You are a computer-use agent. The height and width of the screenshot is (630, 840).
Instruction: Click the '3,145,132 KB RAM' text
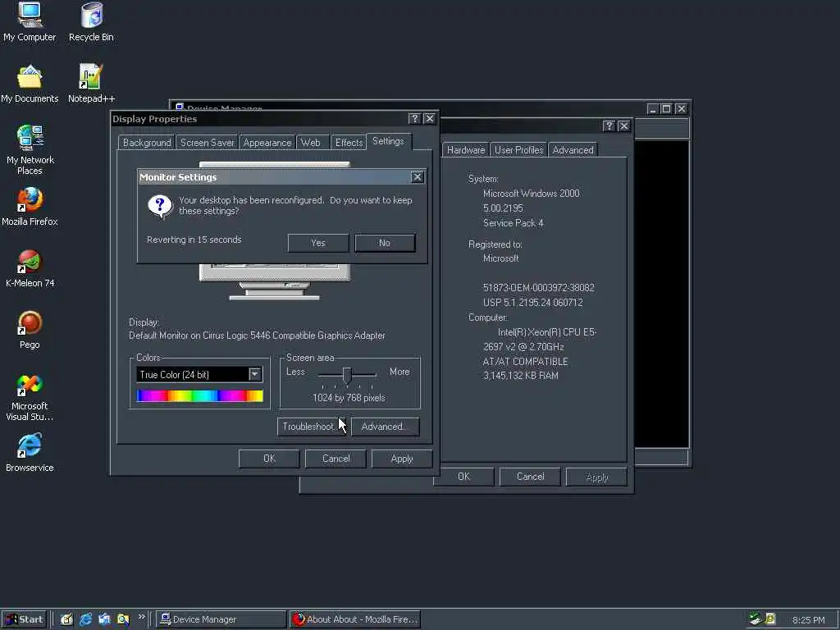521,376
